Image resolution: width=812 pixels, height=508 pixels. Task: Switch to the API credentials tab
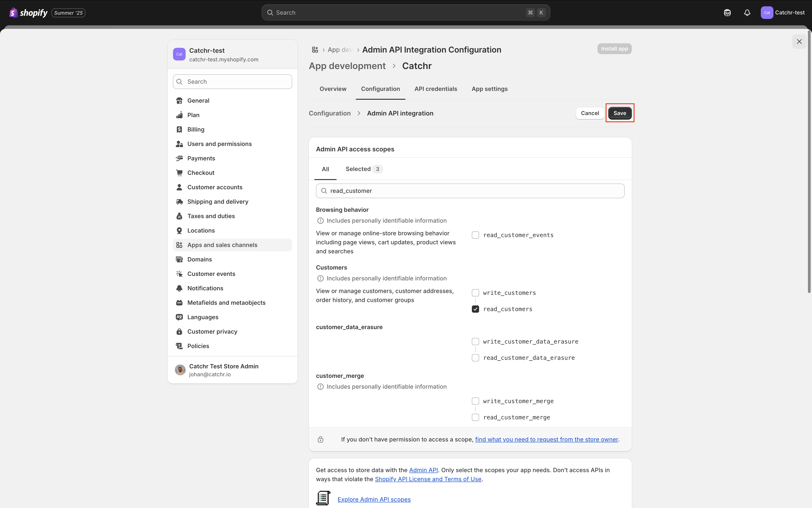[436, 89]
